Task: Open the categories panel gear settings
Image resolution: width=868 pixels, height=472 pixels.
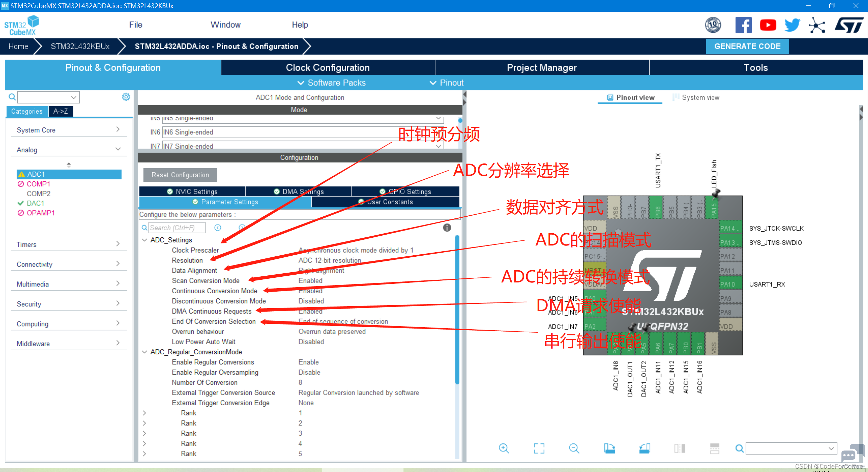Action: [126, 97]
